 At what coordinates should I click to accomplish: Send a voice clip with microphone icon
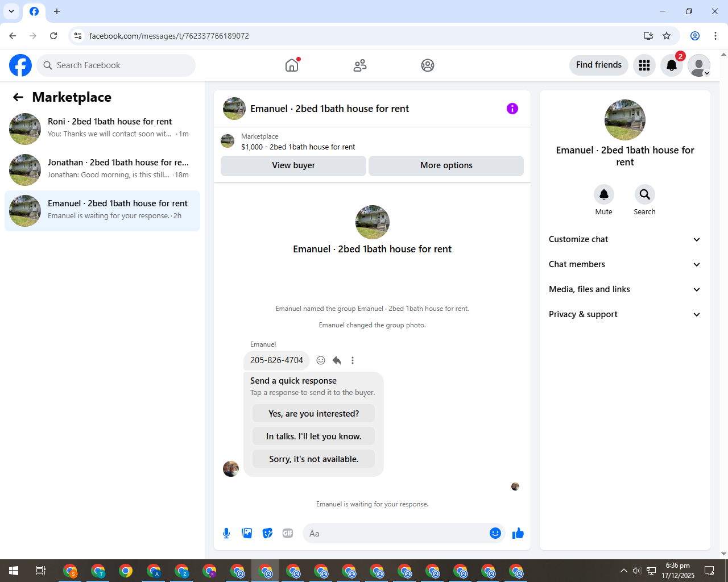click(226, 533)
